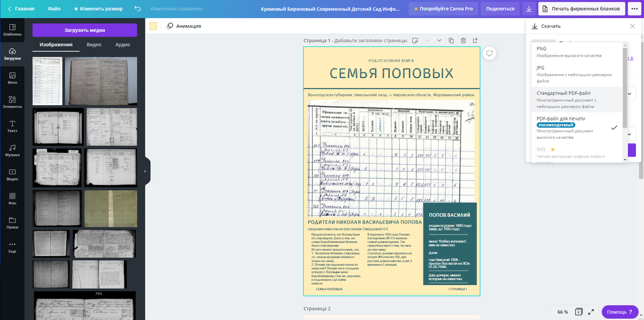Open the Элементы sidebar section
Viewport: 644px width, 320px height.
click(12, 102)
